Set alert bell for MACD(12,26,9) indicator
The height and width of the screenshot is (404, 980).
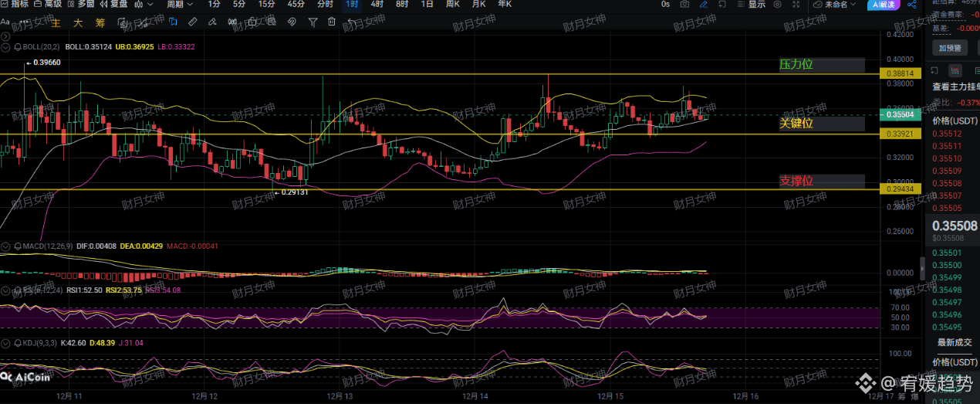[18, 246]
